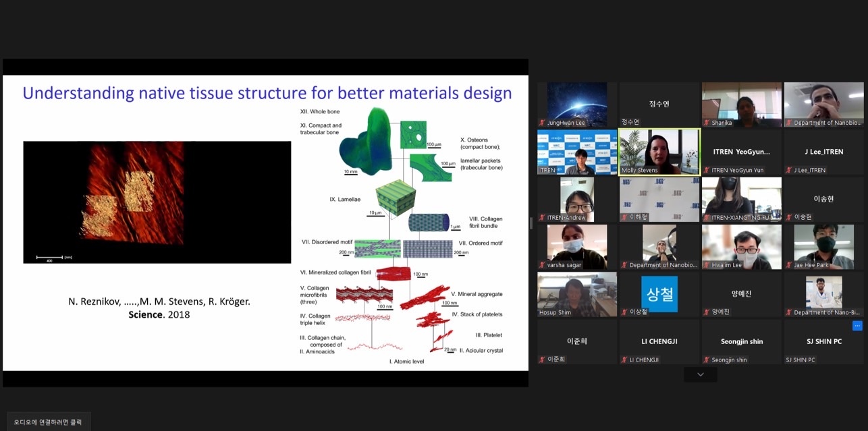Click the ITREN YeoGyun Yun participant tile
868x431 pixels.
pos(741,152)
